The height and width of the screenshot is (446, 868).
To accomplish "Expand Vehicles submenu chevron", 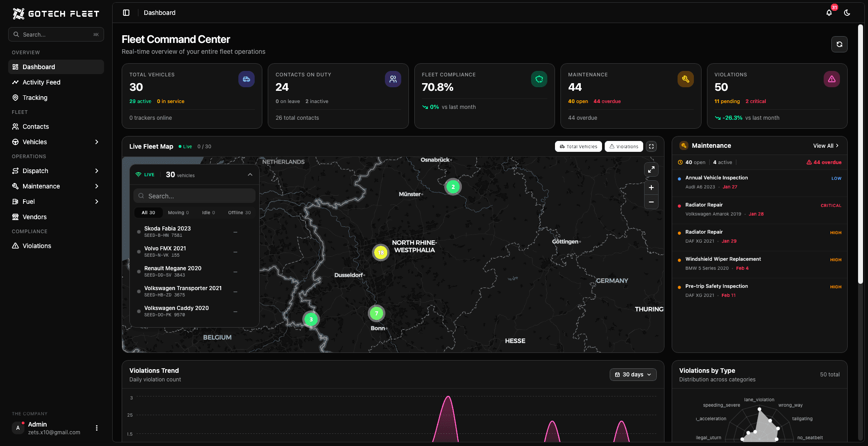I will [96, 142].
